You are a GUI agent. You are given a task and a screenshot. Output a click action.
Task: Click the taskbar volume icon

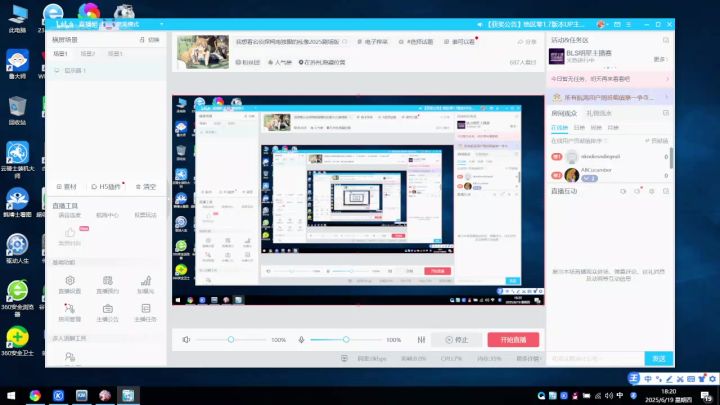609,395
